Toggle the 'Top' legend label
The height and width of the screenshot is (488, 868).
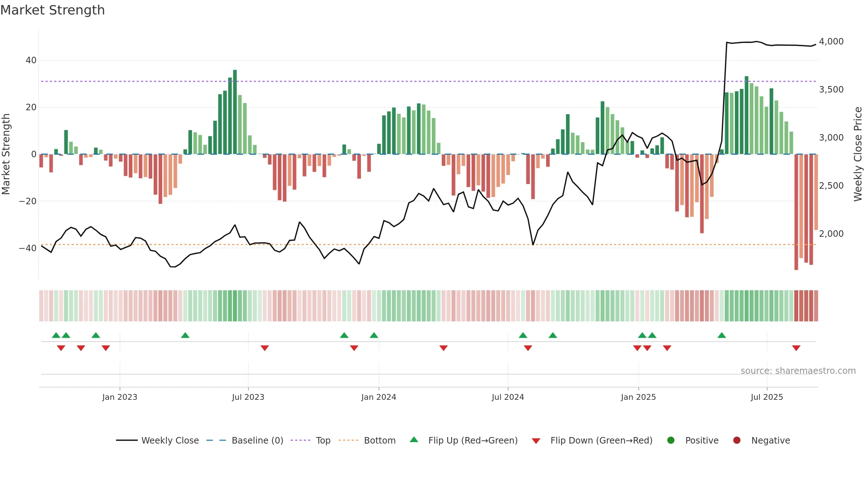coord(323,440)
